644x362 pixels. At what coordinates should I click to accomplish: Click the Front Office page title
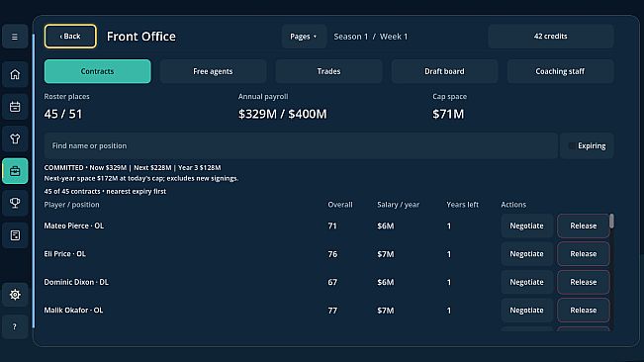(141, 37)
